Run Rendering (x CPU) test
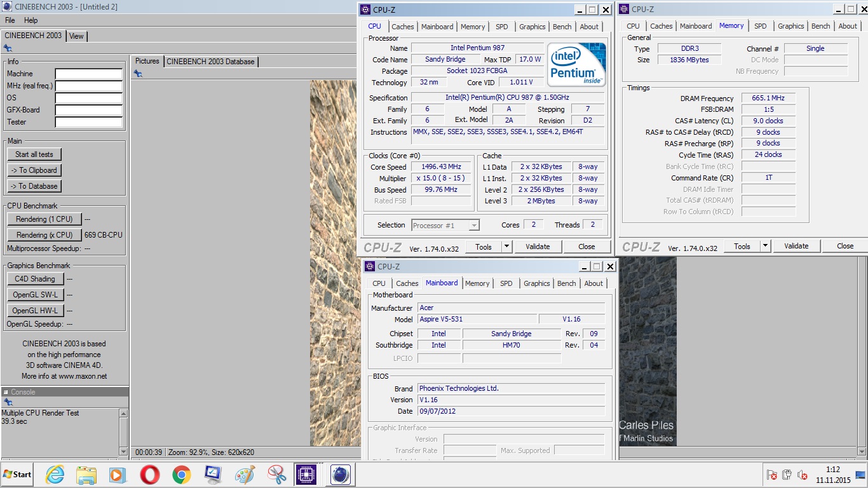The image size is (868, 488). pyautogui.click(x=44, y=235)
